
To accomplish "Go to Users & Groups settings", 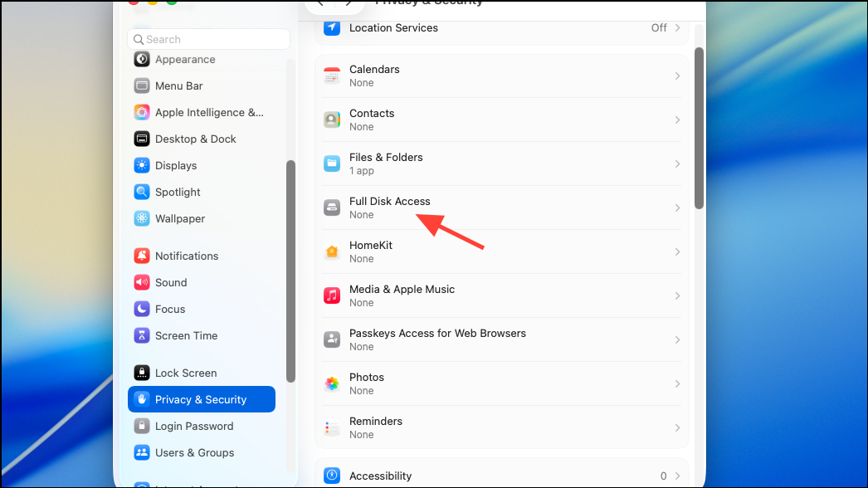I will click(202, 452).
